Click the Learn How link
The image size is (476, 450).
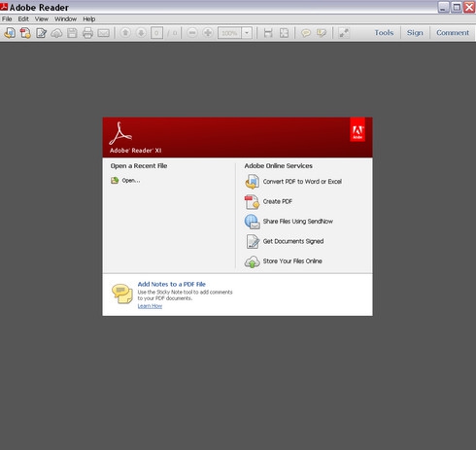point(150,306)
